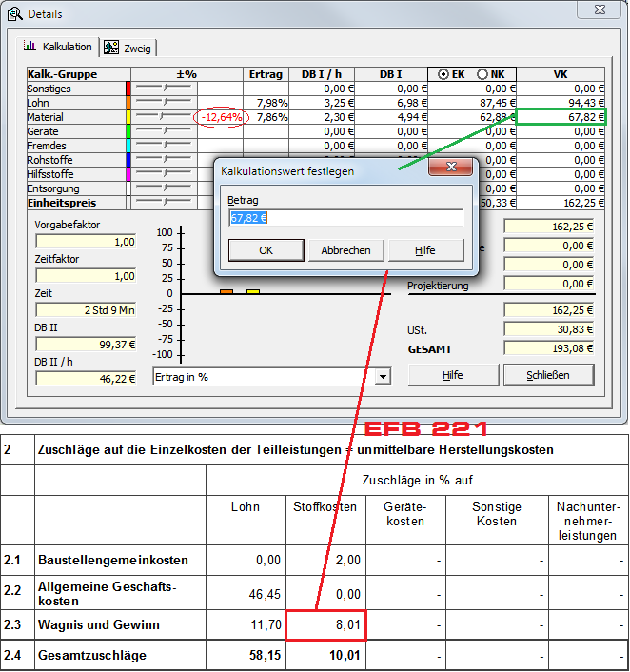Select the EK radio button
This screenshot has height=672, width=630.
click(x=444, y=74)
